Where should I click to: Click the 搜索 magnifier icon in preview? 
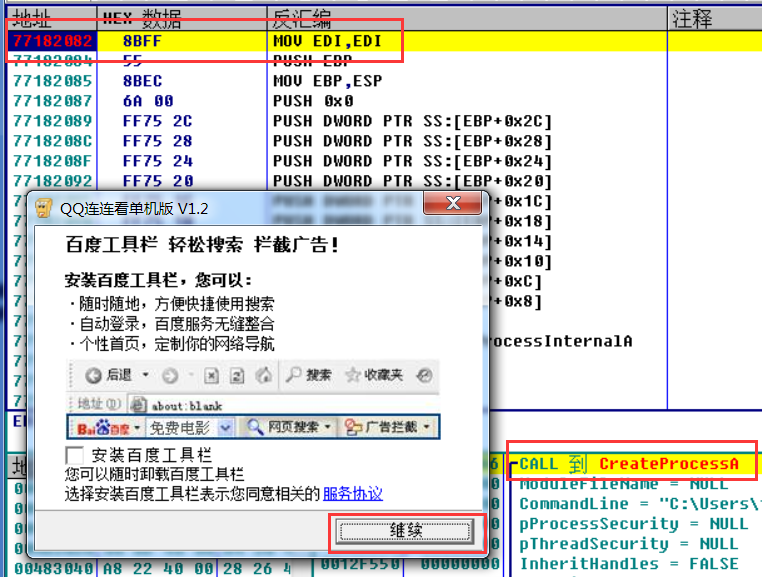293,375
